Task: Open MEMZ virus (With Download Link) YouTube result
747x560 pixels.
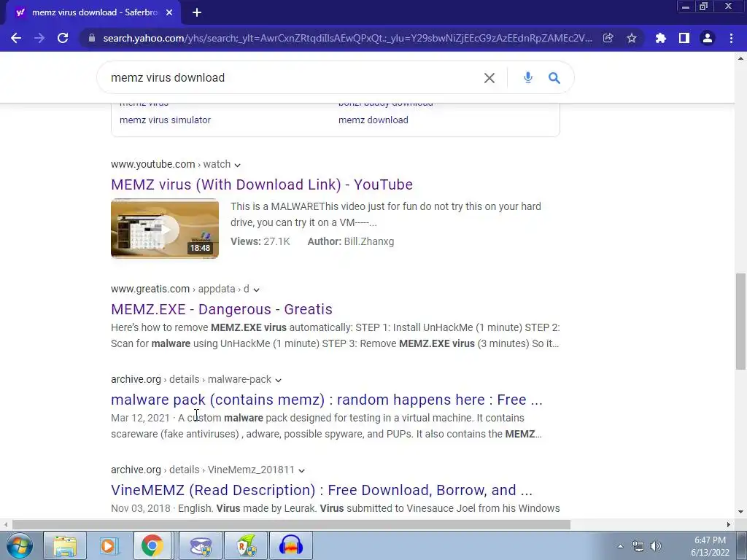Action: pos(262,184)
